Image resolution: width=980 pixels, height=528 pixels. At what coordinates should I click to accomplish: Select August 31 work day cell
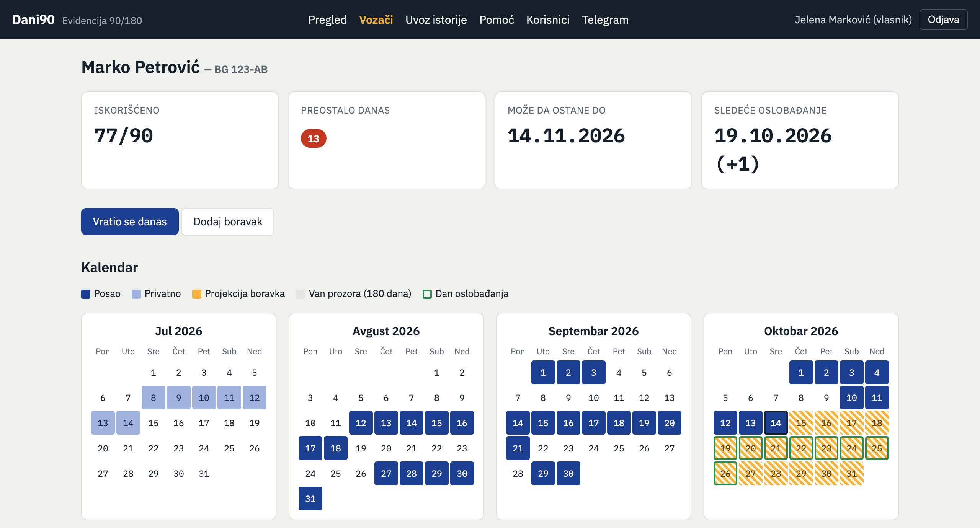pyautogui.click(x=310, y=499)
